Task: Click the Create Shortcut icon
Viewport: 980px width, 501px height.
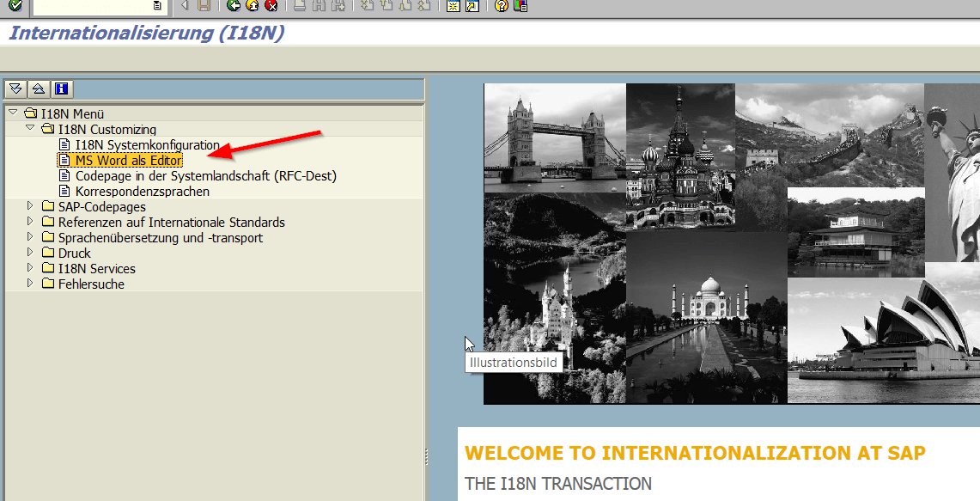Action: tap(472, 6)
